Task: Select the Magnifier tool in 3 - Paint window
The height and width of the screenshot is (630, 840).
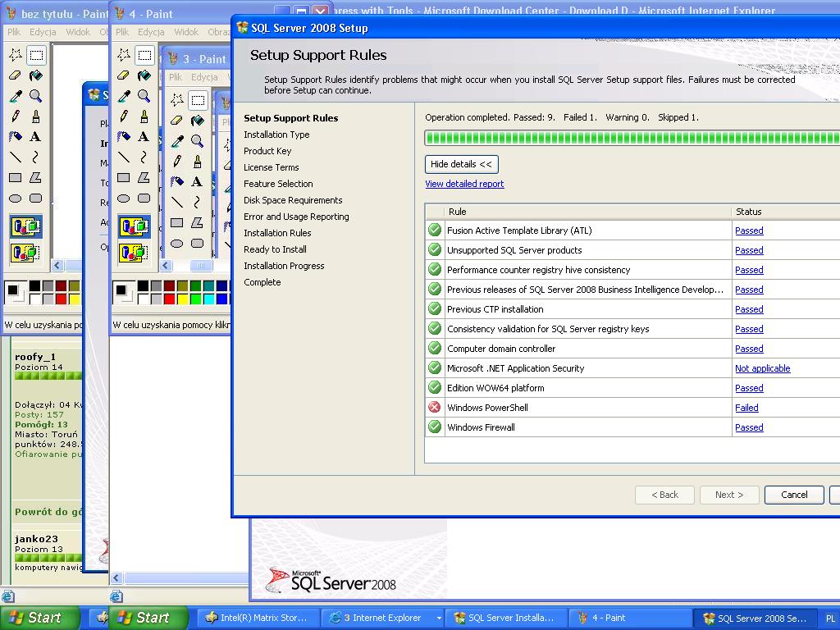Action: pos(197,141)
